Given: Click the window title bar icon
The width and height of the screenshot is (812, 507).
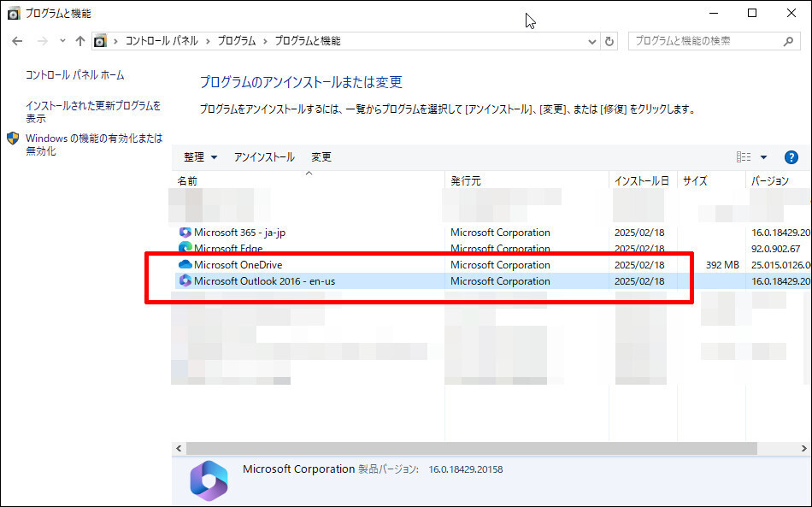Looking at the screenshot, I should pyautogui.click(x=14, y=14).
